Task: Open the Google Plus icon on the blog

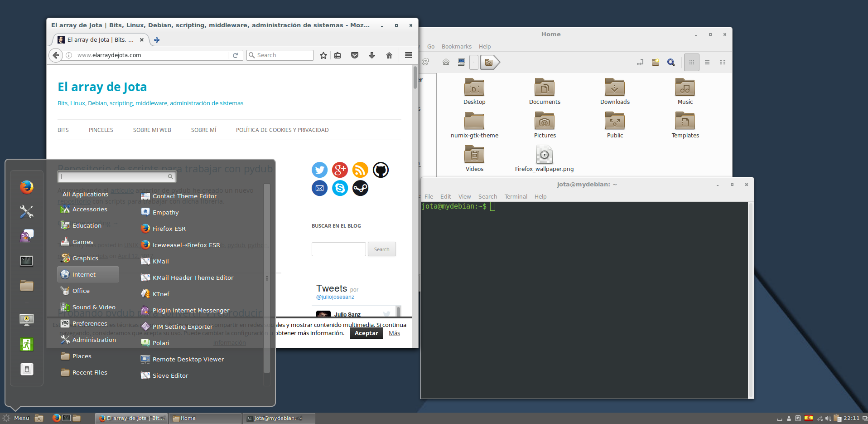Action: tap(340, 170)
